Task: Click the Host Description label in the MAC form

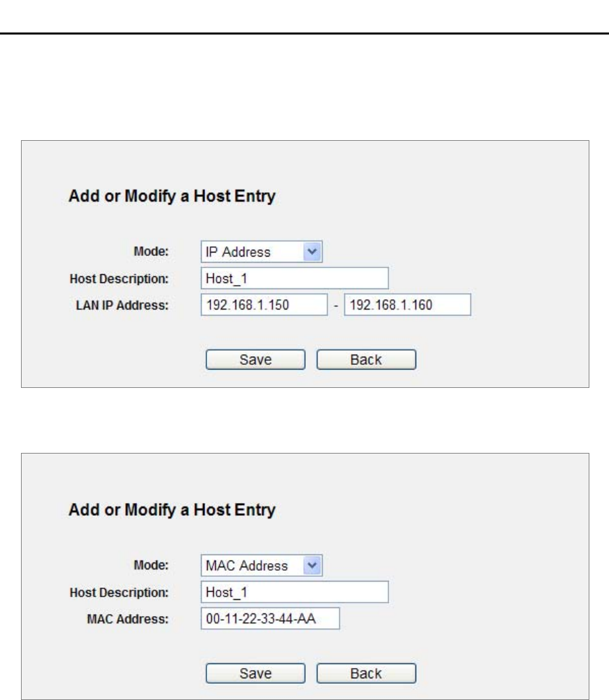Action: coord(118,592)
